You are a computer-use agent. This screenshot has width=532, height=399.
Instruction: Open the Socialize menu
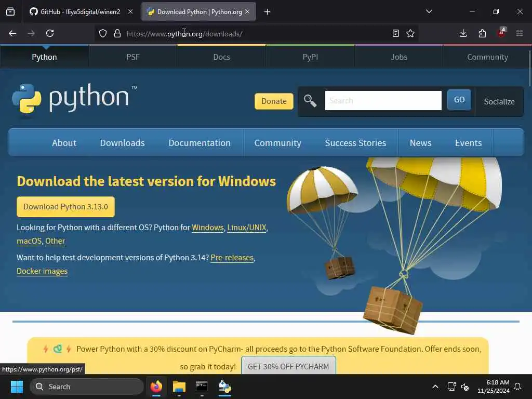499,101
